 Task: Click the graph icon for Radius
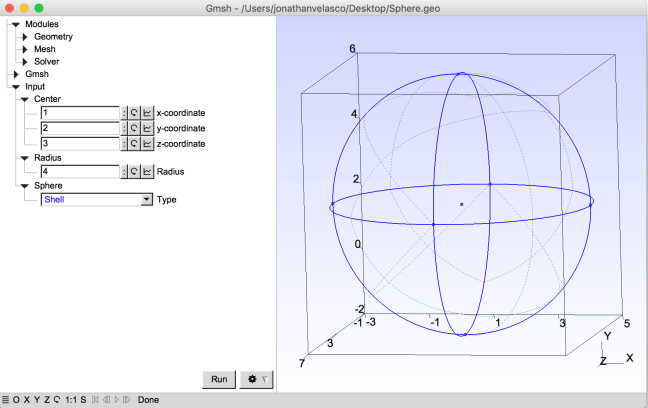[x=147, y=172]
